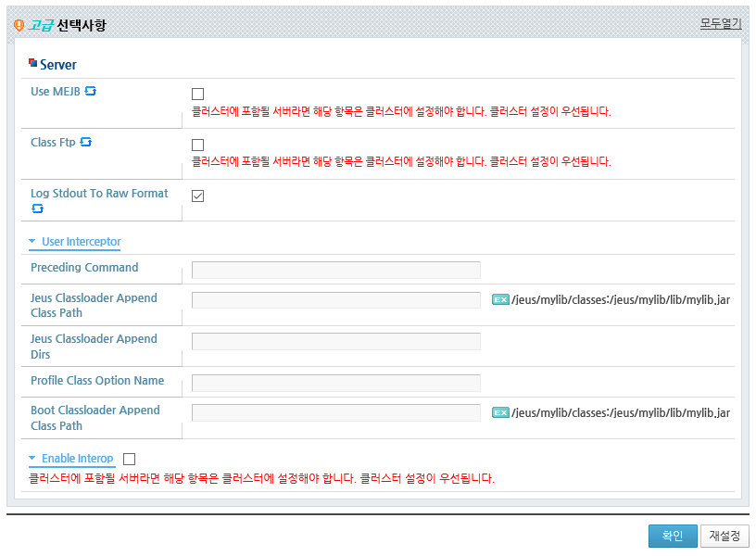Collapse the Enable Interop section
This screenshot has height=556, width=756.
point(71,458)
